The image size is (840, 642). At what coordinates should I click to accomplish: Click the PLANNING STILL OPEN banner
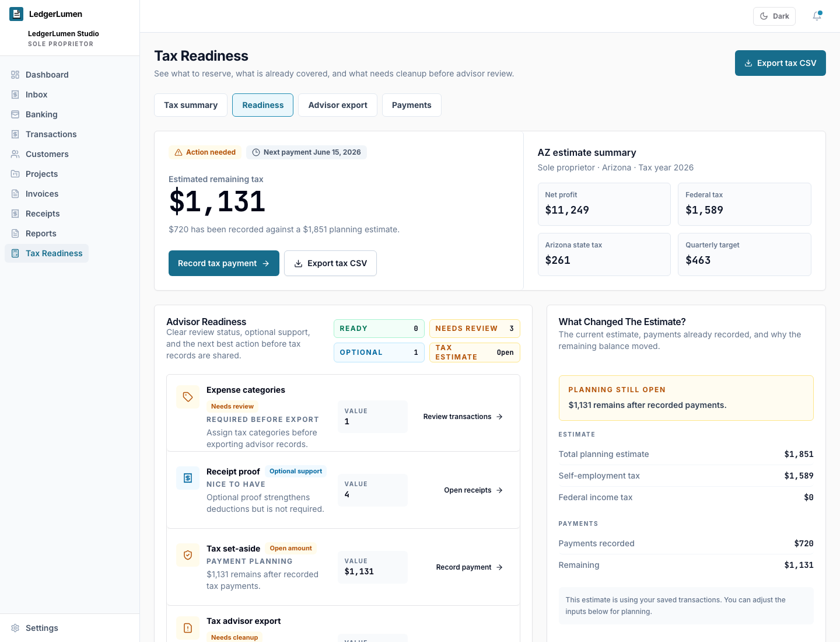click(686, 398)
